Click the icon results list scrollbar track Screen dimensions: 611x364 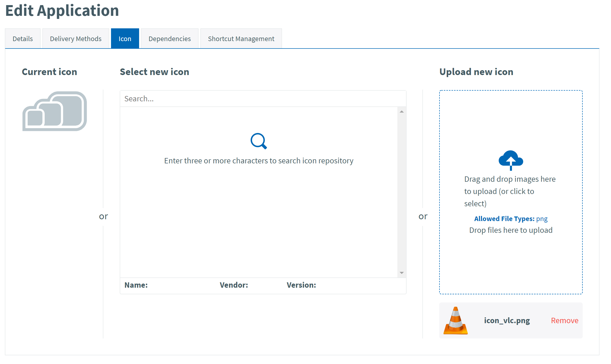(401, 191)
